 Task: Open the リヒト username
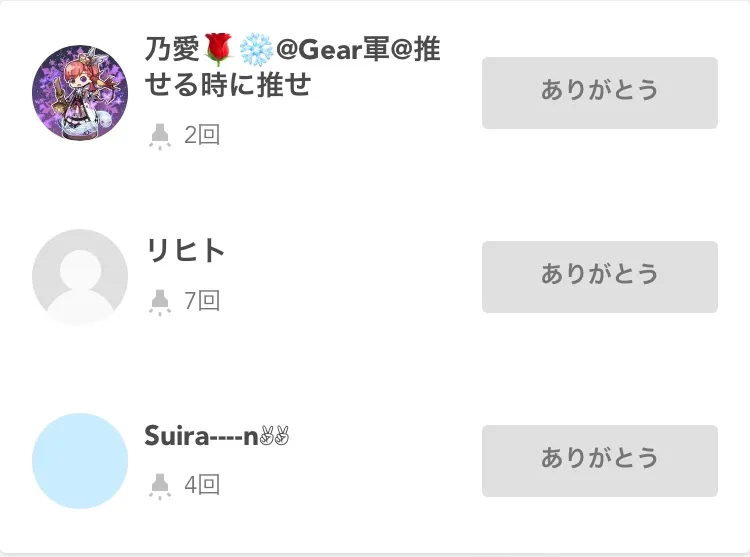point(186,251)
